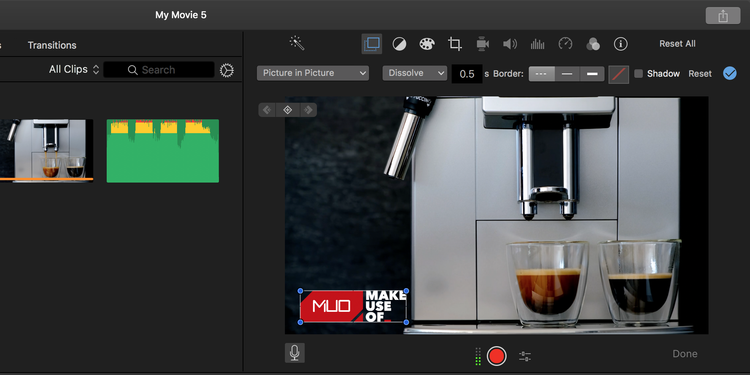
Task: Select the thin border style option
Action: point(567,74)
